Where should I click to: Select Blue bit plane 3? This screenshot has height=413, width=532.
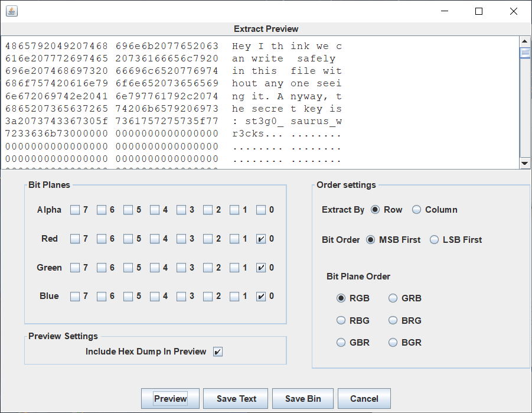[181, 297]
